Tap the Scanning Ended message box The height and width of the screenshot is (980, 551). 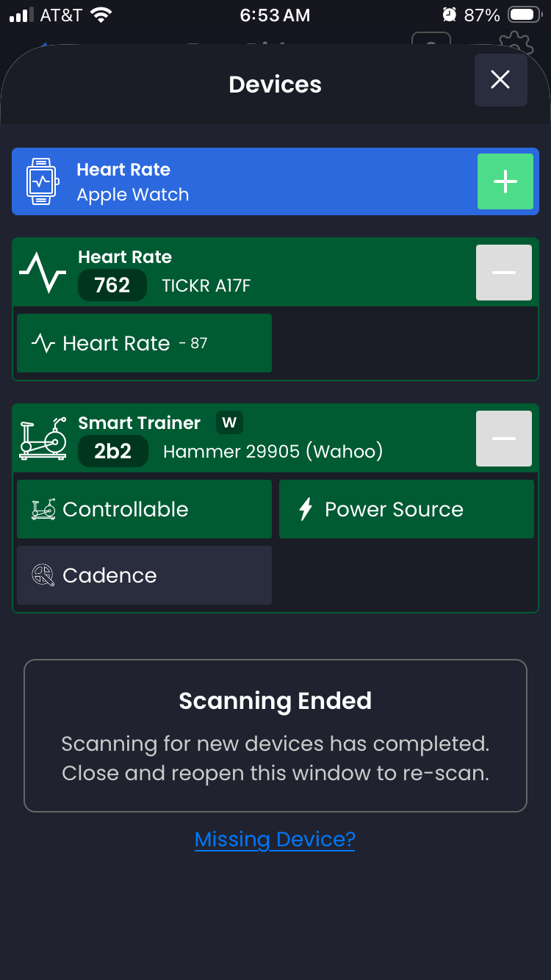pyautogui.click(x=275, y=735)
